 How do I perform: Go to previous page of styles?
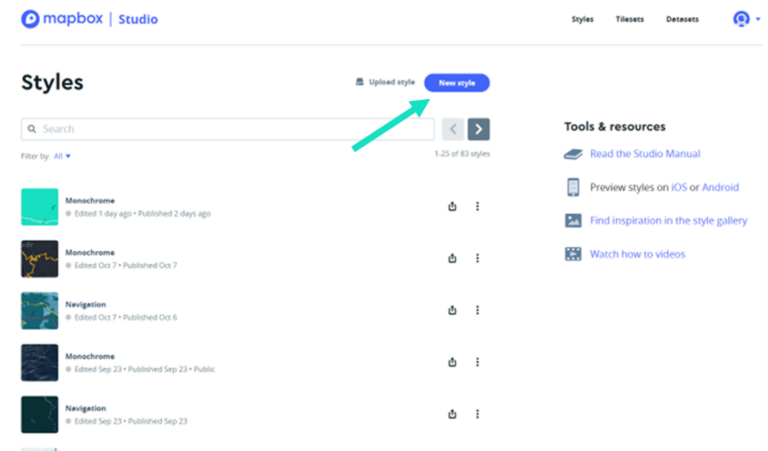pyautogui.click(x=452, y=129)
